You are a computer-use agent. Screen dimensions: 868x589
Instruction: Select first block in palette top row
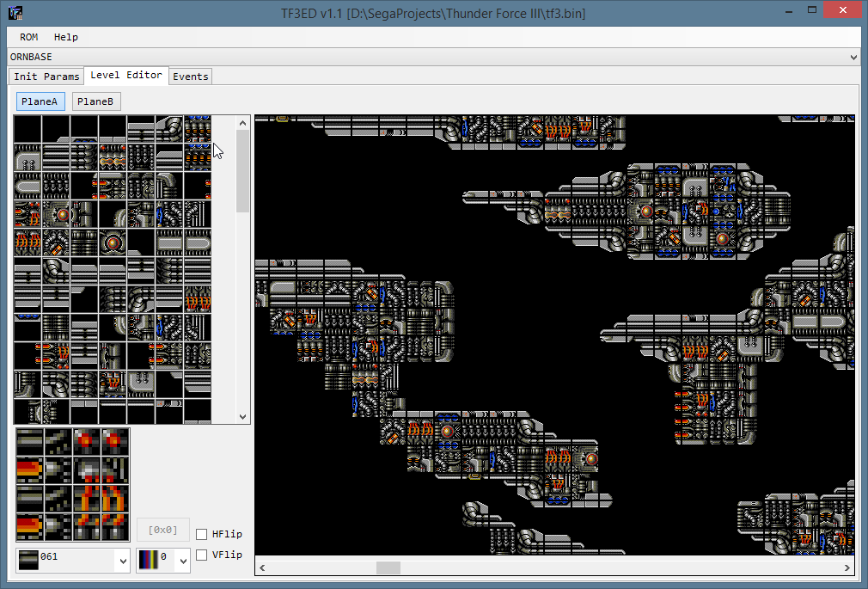28,129
